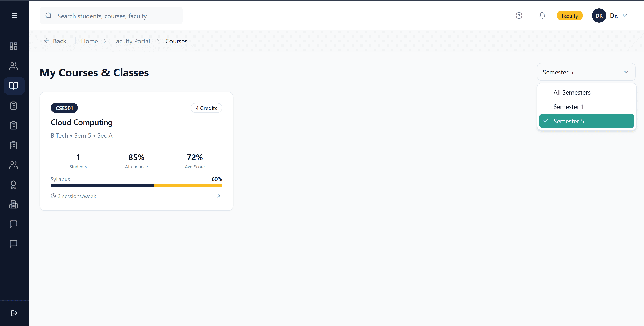Select the checked Semester 5 option
The width and height of the screenshot is (644, 326).
(x=587, y=121)
